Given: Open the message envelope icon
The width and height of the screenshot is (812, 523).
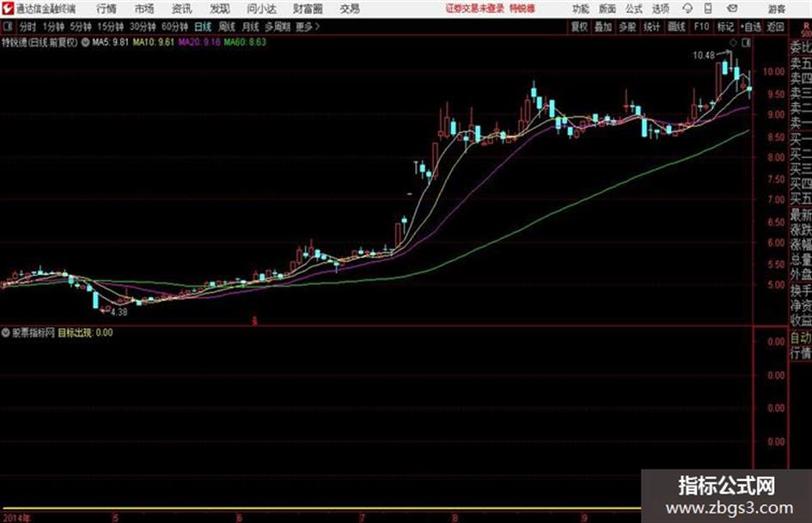Looking at the screenshot, I should [732, 9].
